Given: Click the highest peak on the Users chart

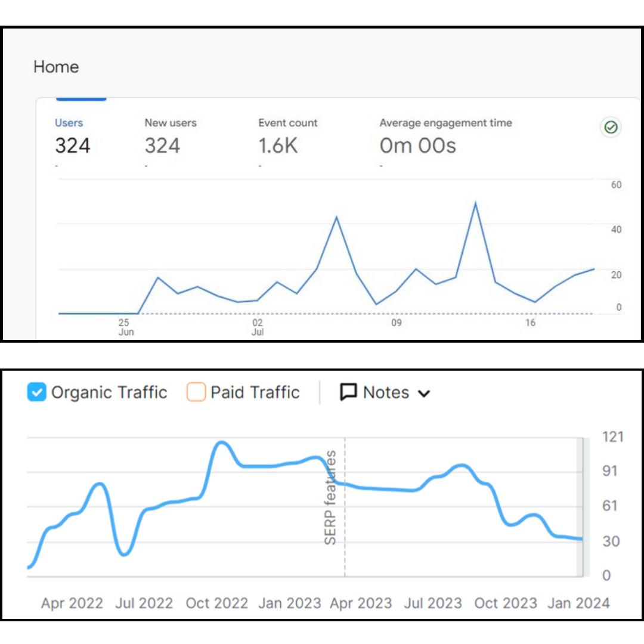Looking at the screenshot, I should pos(476,203).
